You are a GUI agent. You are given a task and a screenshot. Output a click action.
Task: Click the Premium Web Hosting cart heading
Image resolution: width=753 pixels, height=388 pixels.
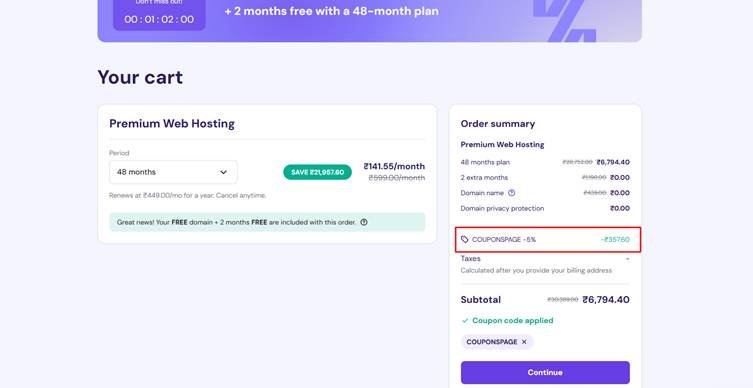[172, 123]
